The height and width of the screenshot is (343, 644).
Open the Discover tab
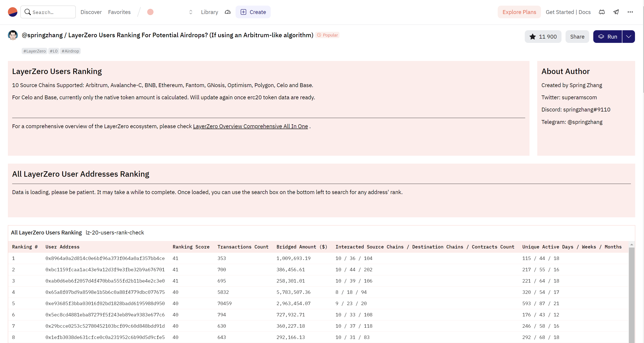(x=91, y=12)
